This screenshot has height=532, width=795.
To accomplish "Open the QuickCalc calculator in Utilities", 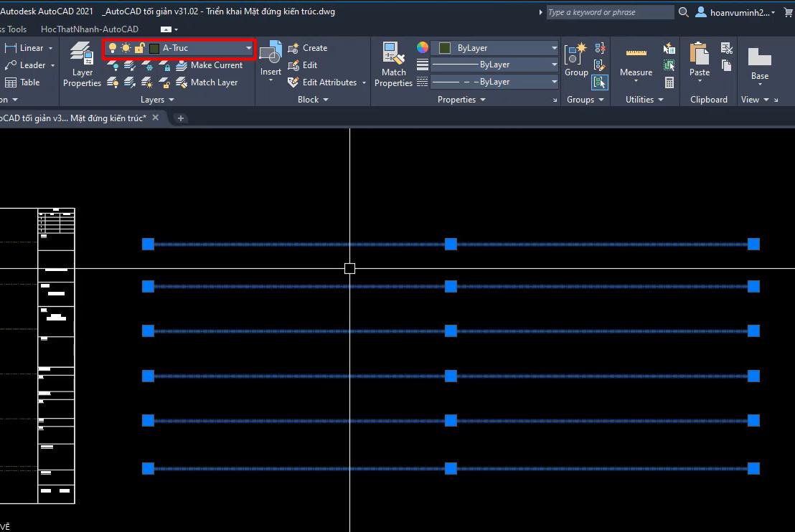I will click(669, 82).
